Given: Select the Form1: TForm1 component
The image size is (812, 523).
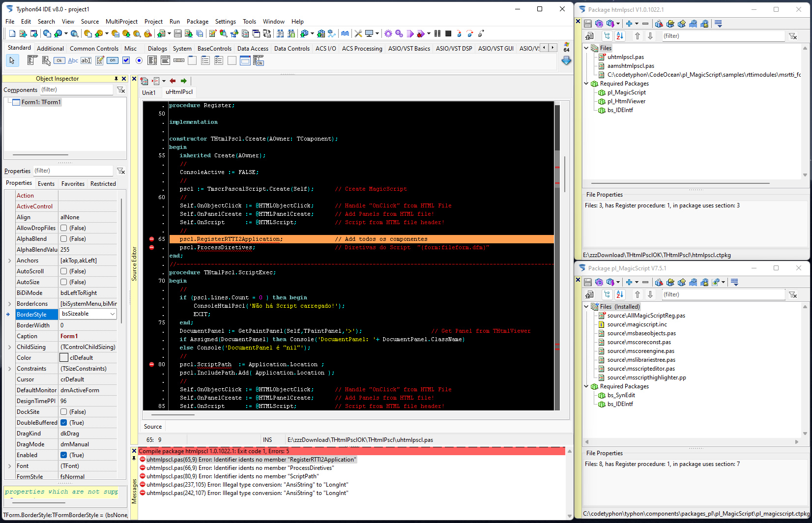Looking at the screenshot, I should (41, 102).
